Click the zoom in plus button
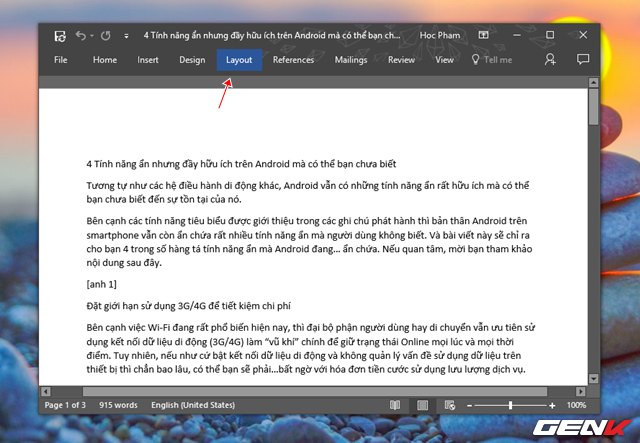Screen dimensions: 640x443 coord(552,405)
